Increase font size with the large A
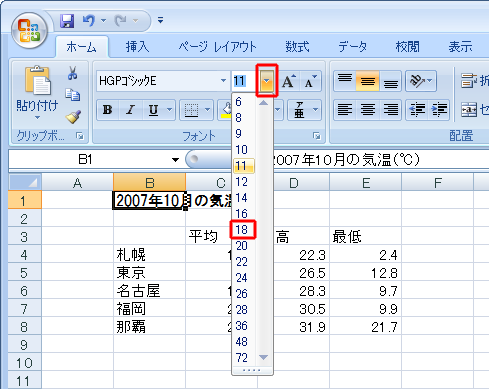Image resolution: width=489 pixels, height=389 pixels. click(289, 81)
